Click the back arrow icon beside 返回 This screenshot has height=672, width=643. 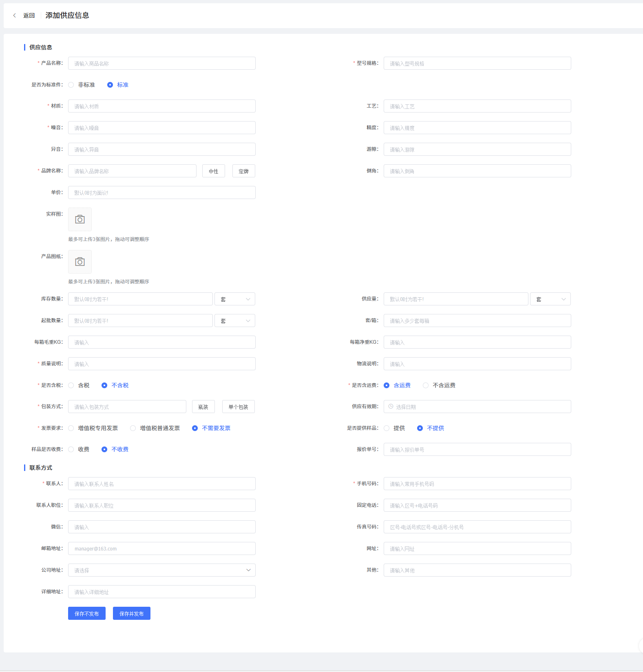15,15
